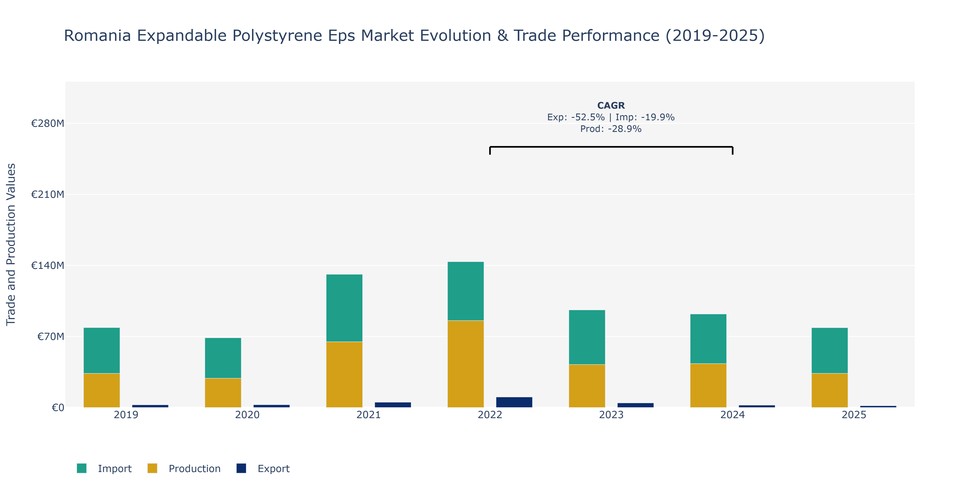Select the 2019 Production bar segment
The height and width of the screenshot is (490, 980).
pyautogui.click(x=102, y=390)
